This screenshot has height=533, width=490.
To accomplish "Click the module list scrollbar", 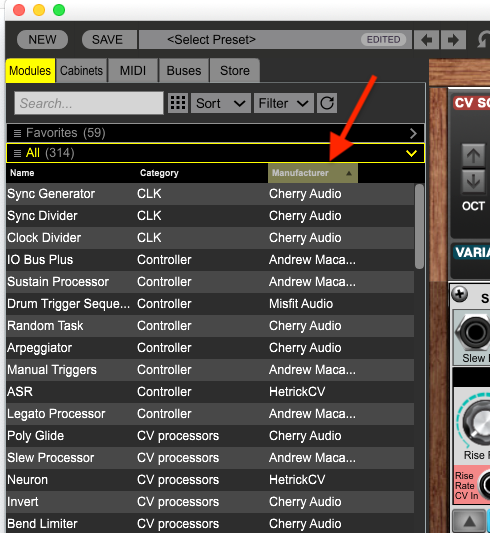I will [x=419, y=226].
